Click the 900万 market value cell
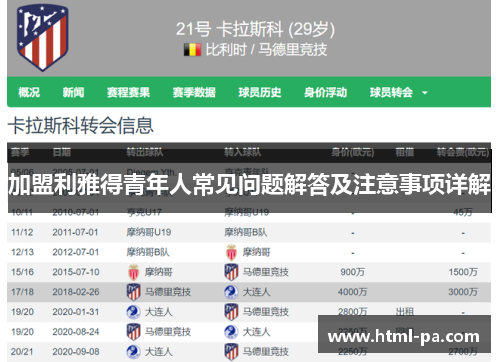The height and width of the screenshot is (362, 500). click(x=352, y=272)
